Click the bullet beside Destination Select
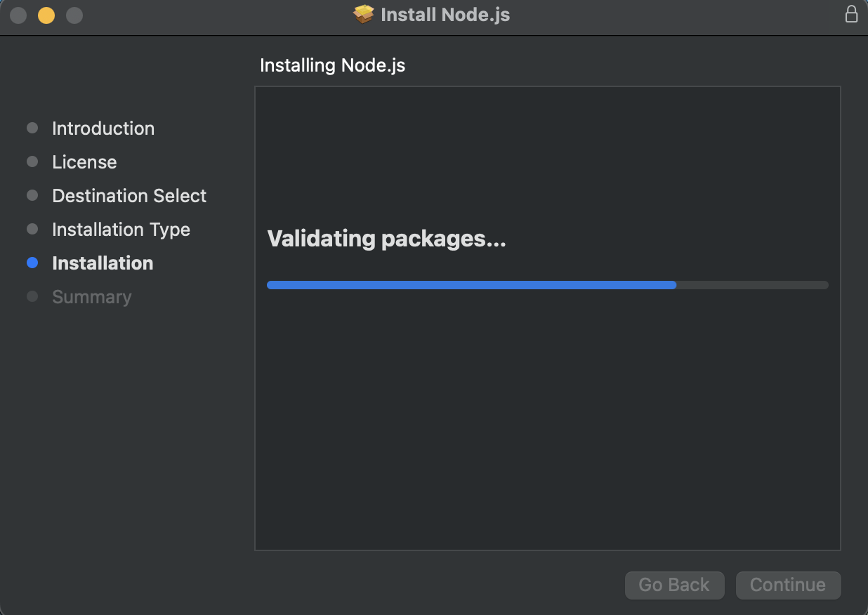868x615 pixels. [32, 196]
